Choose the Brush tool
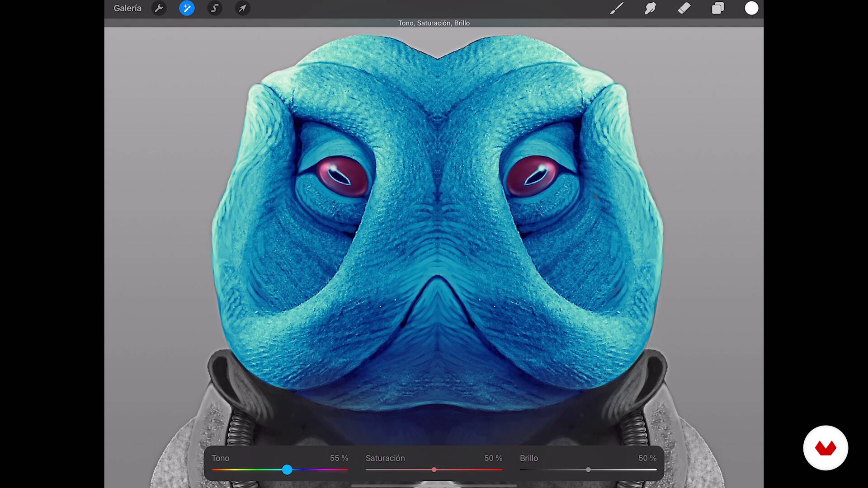The image size is (868, 488). point(617,8)
